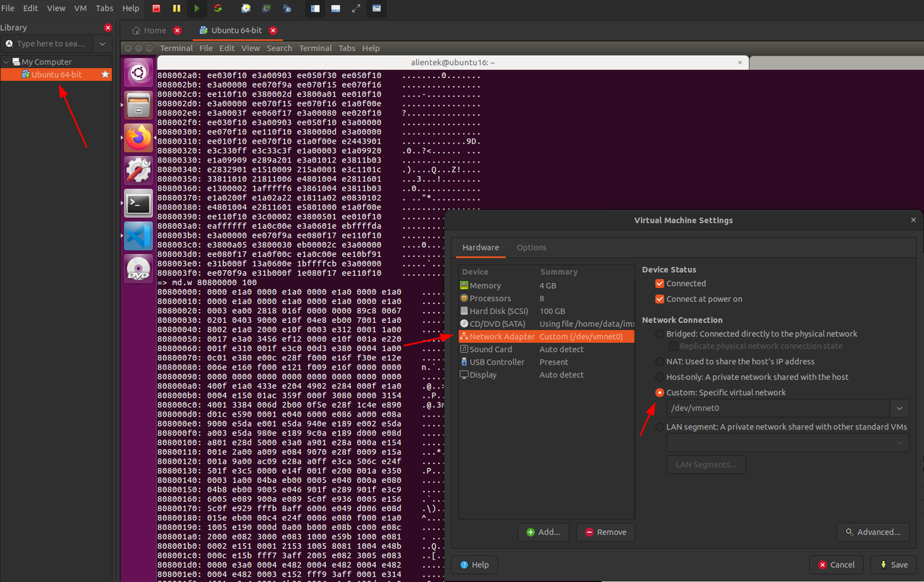This screenshot has height=582, width=924.
Task: Select the Bridged network radio button
Action: 659,334
